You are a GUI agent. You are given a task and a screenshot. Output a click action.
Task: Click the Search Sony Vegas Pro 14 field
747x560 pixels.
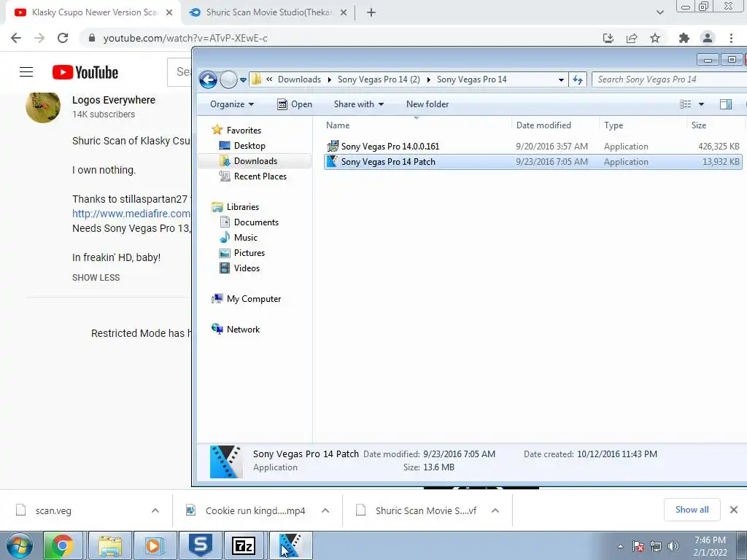click(x=669, y=79)
